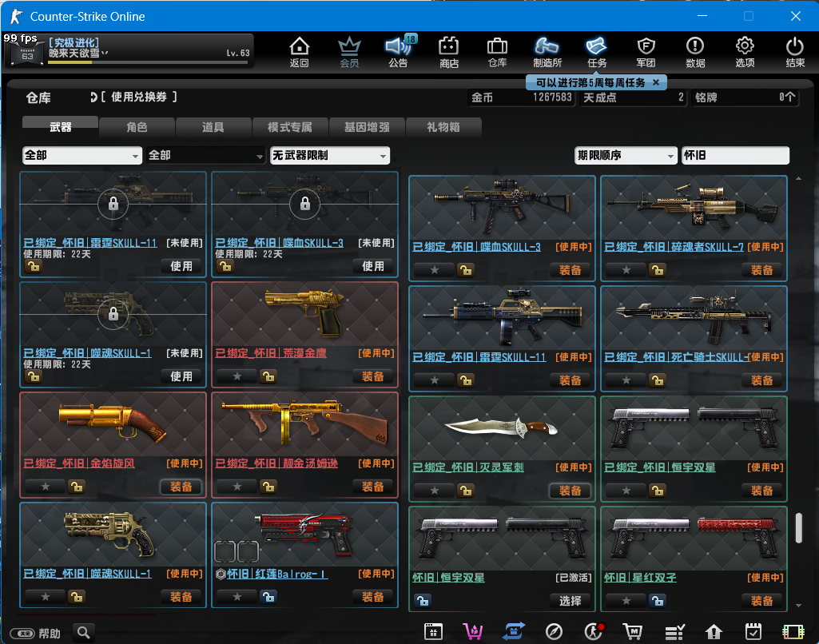Screen dimensions: 819x644
Task: Select the 模式专属 tab
Action: pos(290,126)
